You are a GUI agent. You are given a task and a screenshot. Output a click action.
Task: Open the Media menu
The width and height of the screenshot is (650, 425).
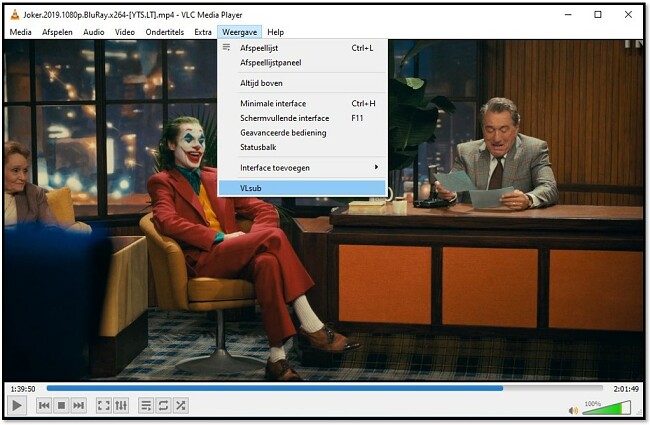[x=20, y=32]
